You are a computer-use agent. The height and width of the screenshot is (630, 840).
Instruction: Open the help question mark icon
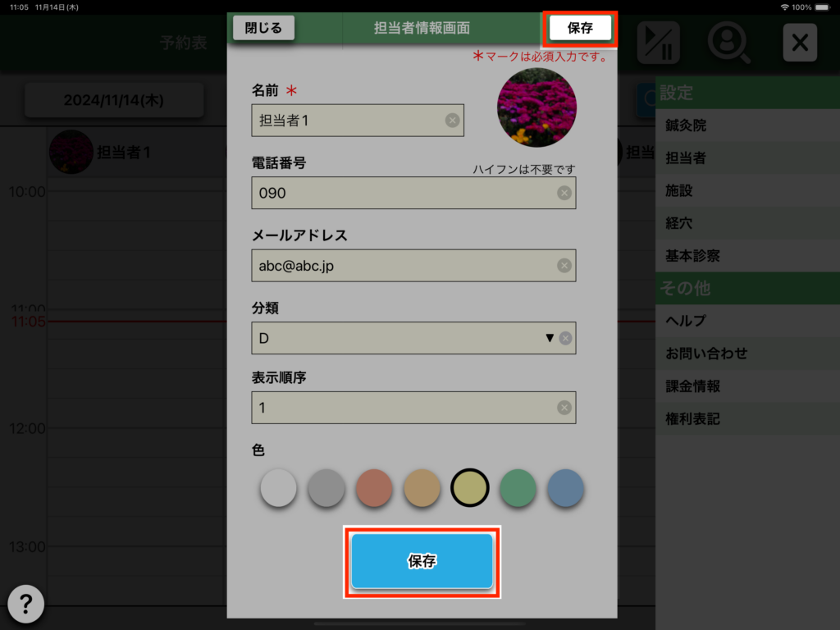coord(25,605)
